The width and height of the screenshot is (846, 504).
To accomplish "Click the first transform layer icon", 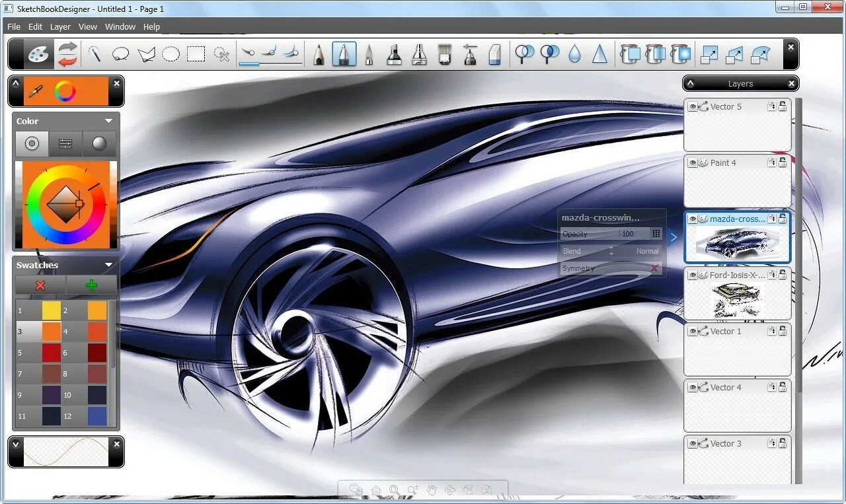I will 709,54.
